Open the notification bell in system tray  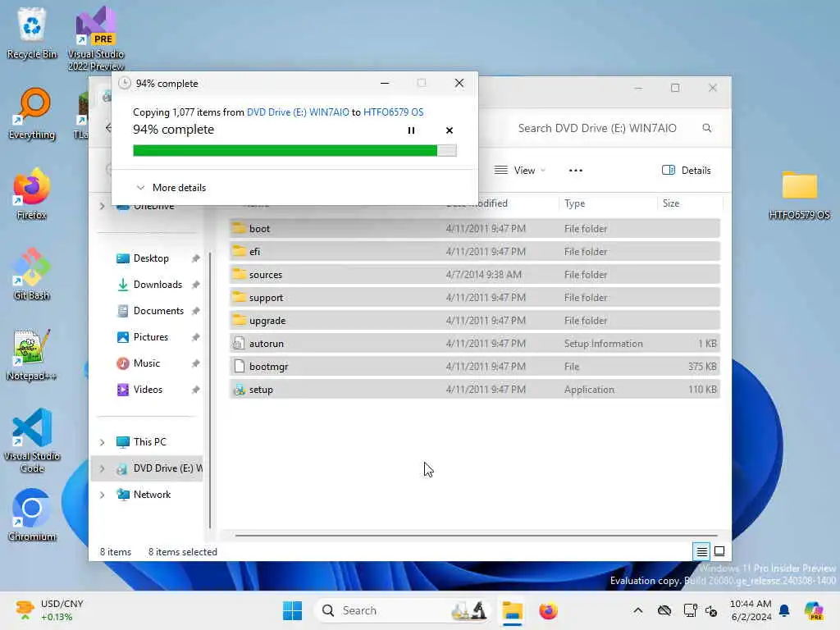[784, 610]
